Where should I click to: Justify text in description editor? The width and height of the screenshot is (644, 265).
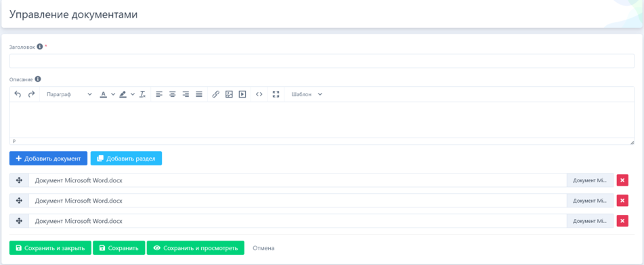point(199,94)
